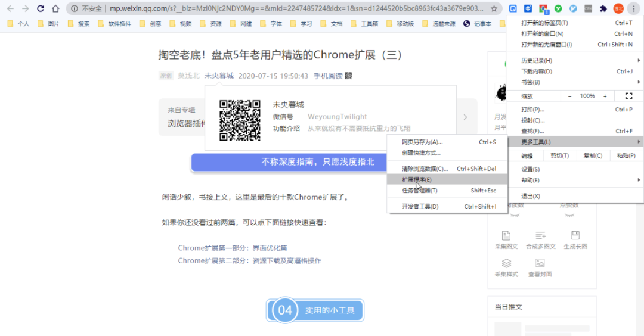The image size is (644, 336).
Task: Choose 退出(X) in the menu
Action: pos(575,196)
